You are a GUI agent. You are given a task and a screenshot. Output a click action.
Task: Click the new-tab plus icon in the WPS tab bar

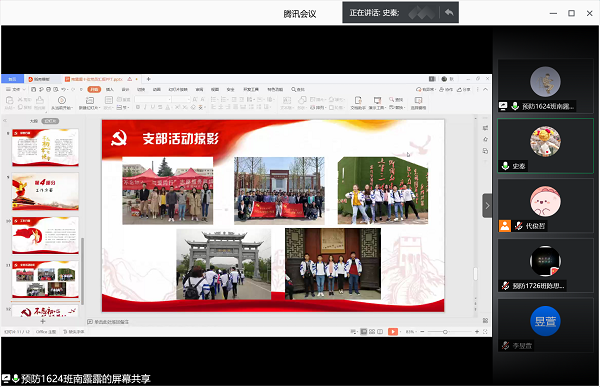click(148, 79)
